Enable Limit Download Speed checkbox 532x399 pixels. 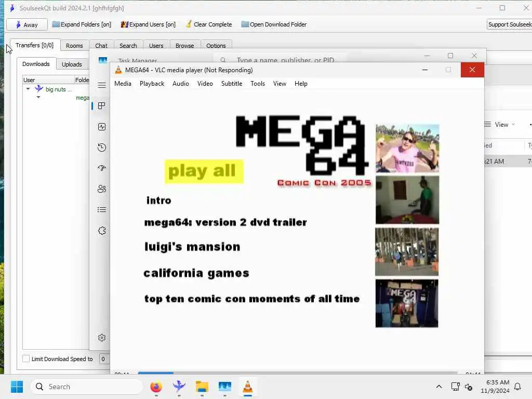click(x=26, y=358)
